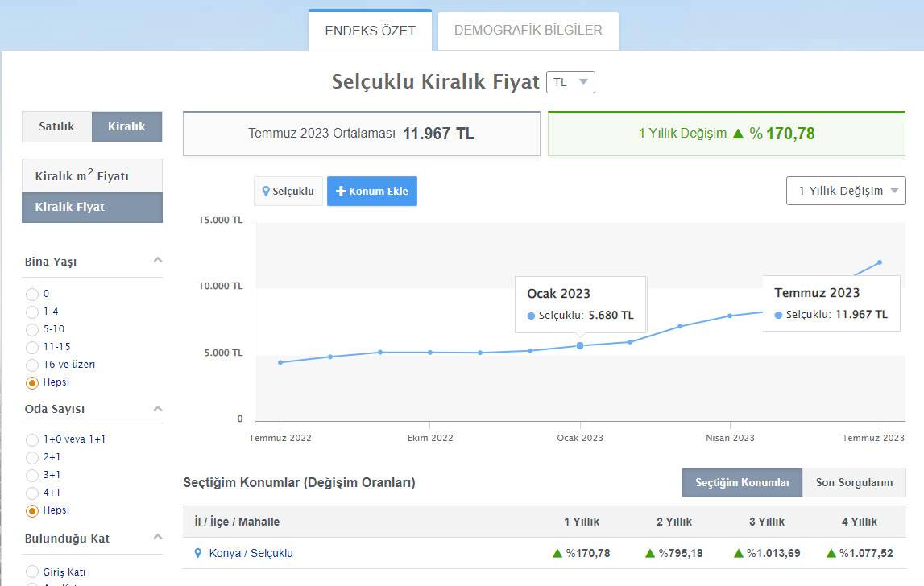Viewport: 924px width, 586px height.
Task: Open the Konya / Selçuklu location link
Action: click(x=251, y=553)
